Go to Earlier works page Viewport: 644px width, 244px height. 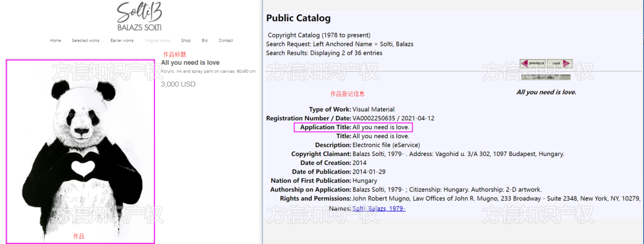pos(122,40)
